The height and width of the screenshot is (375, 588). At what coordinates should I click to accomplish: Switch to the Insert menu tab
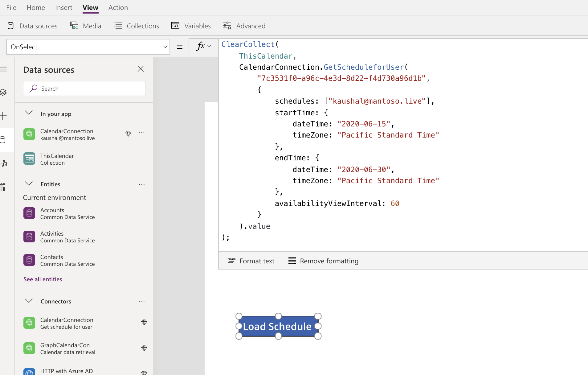click(63, 7)
